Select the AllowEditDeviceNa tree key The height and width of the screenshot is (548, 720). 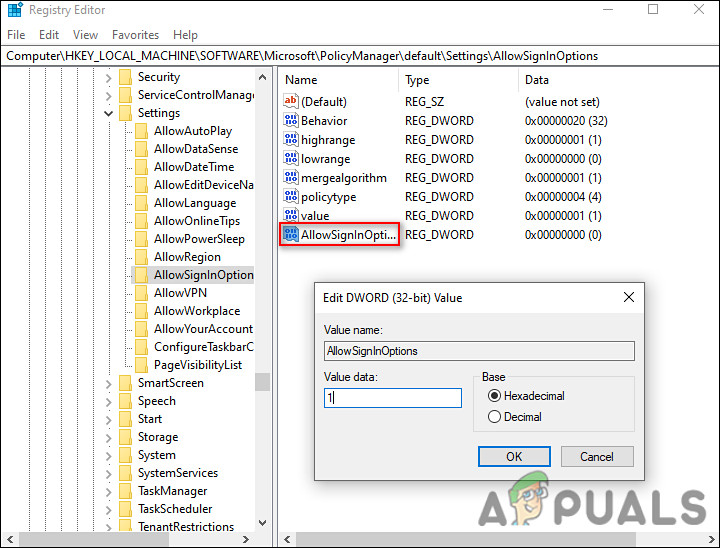203,185
